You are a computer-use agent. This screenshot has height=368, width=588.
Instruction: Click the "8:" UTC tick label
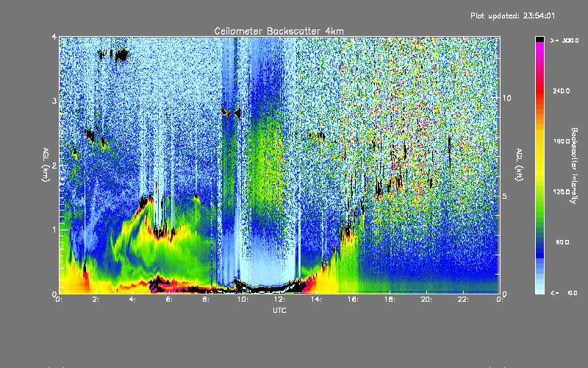click(x=207, y=300)
